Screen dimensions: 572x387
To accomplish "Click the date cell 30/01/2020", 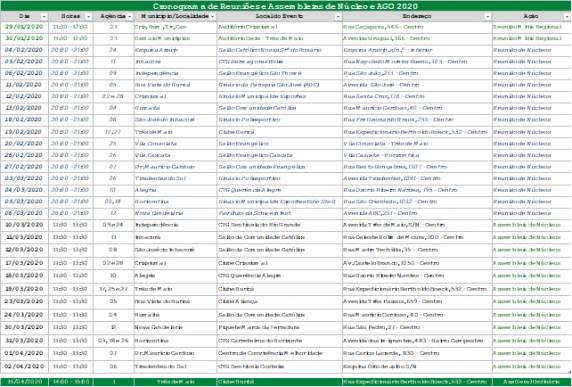I will [x=24, y=38].
